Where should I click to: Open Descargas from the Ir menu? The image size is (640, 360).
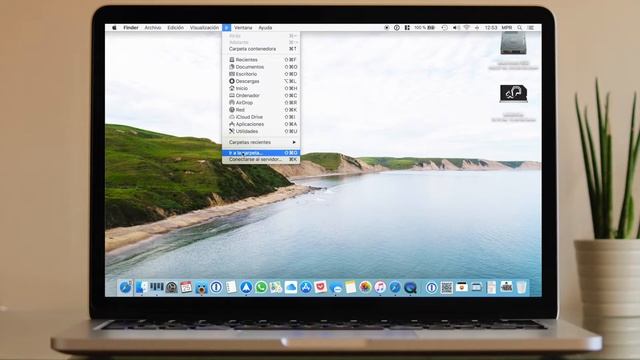261,81
